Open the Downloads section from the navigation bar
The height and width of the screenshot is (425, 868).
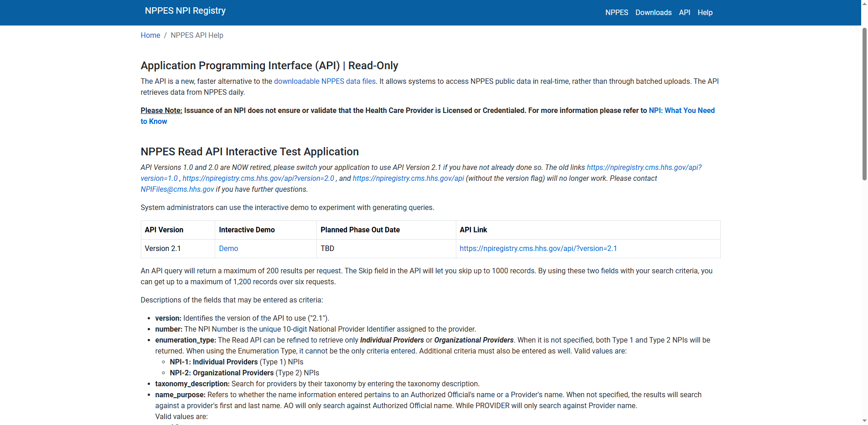pyautogui.click(x=653, y=12)
